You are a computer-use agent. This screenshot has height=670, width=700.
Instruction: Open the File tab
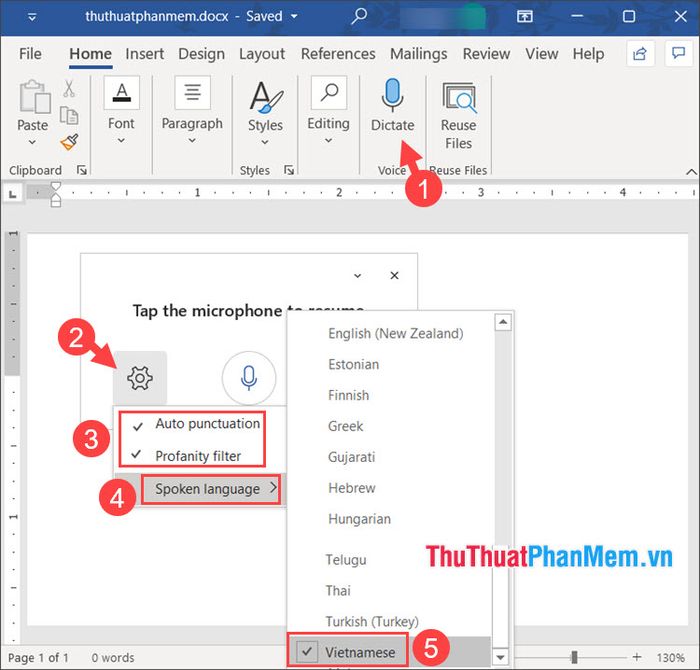pyautogui.click(x=30, y=54)
